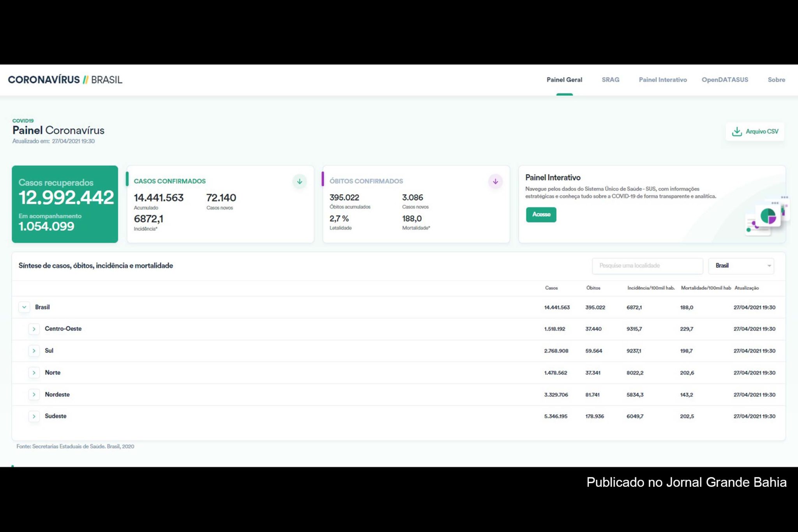Expand the Norte region row
Viewport: 798px width, 532px height.
click(34, 373)
